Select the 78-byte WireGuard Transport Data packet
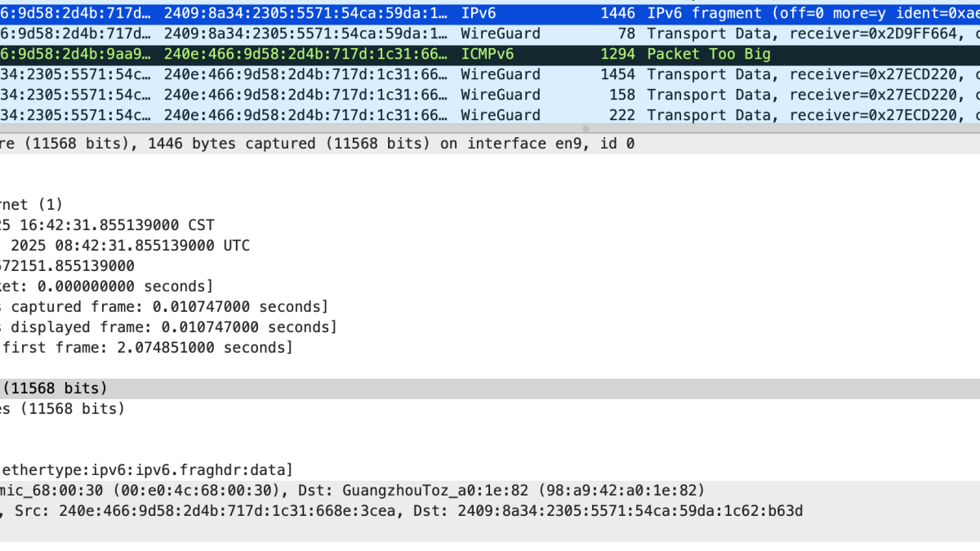Viewport: 980px width, 551px height. 490,33
